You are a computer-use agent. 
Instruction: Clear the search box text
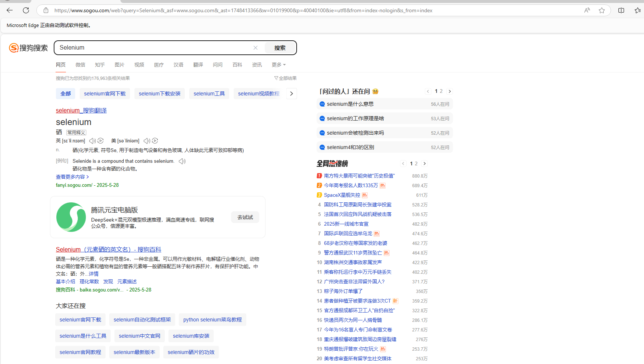[x=256, y=48]
